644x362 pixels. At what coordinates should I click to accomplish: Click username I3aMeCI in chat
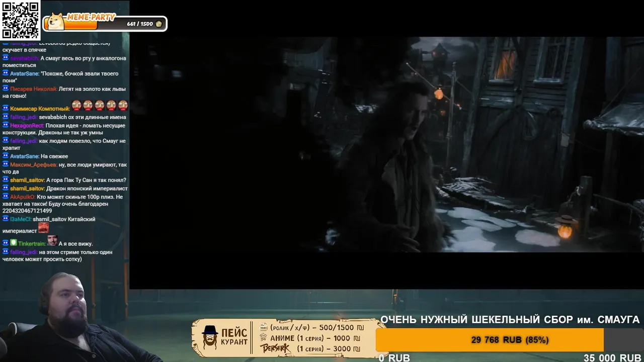pos(21,219)
